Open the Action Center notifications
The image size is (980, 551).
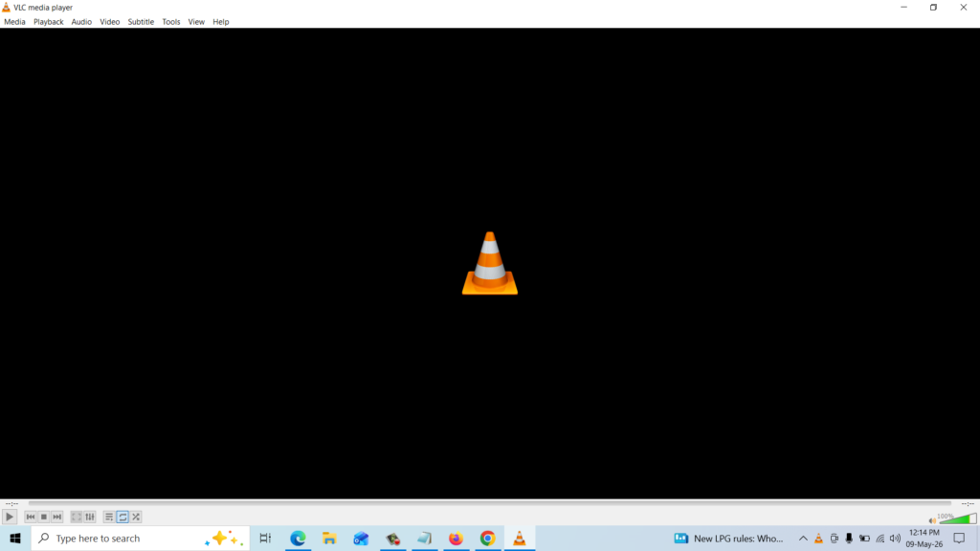pos(959,538)
